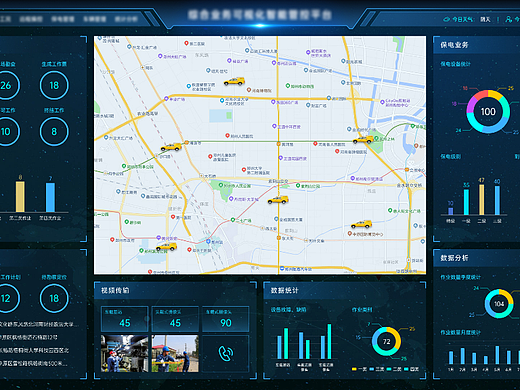Click the 1月 bar in monthly chart
This screenshot has height=390, width=520.
451,357
